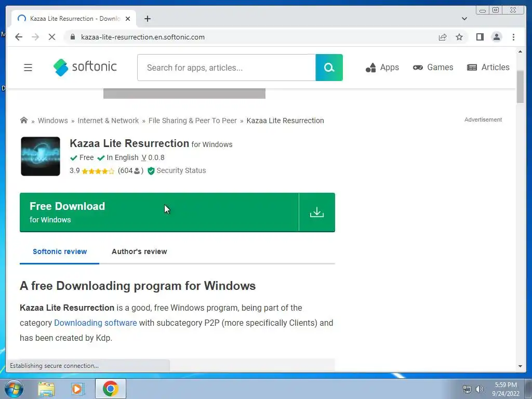532x399 pixels.
Task: Switch to the Softonic review tab
Action: [60, 252]
